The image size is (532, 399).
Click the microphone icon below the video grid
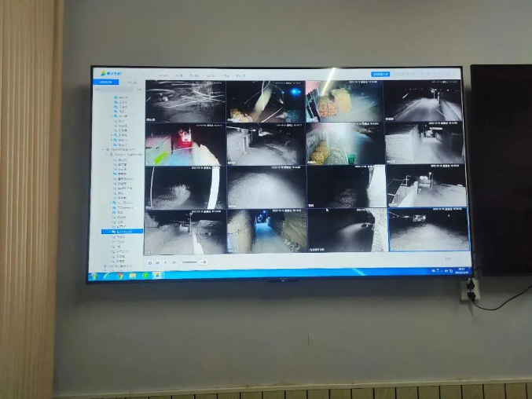coord(166,262)
